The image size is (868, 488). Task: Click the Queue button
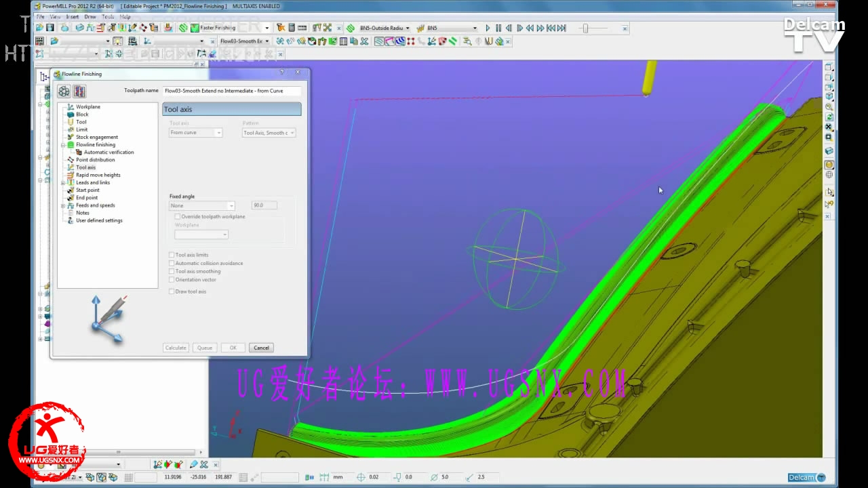click(x=205, y=348)
